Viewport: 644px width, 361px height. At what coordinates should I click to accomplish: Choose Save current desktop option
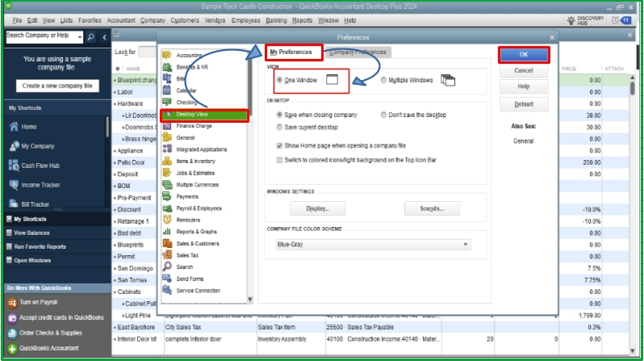[280, 128]
